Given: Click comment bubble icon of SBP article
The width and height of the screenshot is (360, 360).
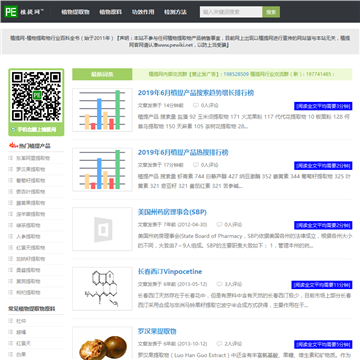Looking at the screenshot, I should click(219, 224).
